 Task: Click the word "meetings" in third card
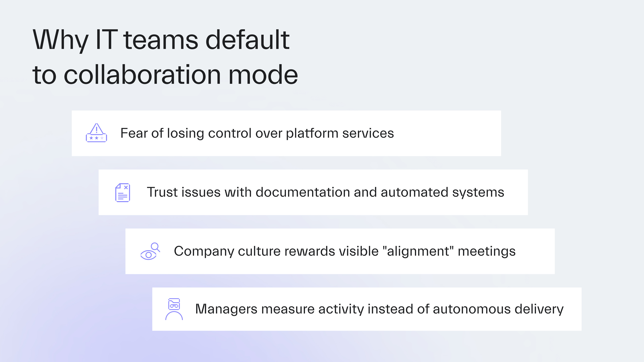pyautogui.click(x=487, y=251)
